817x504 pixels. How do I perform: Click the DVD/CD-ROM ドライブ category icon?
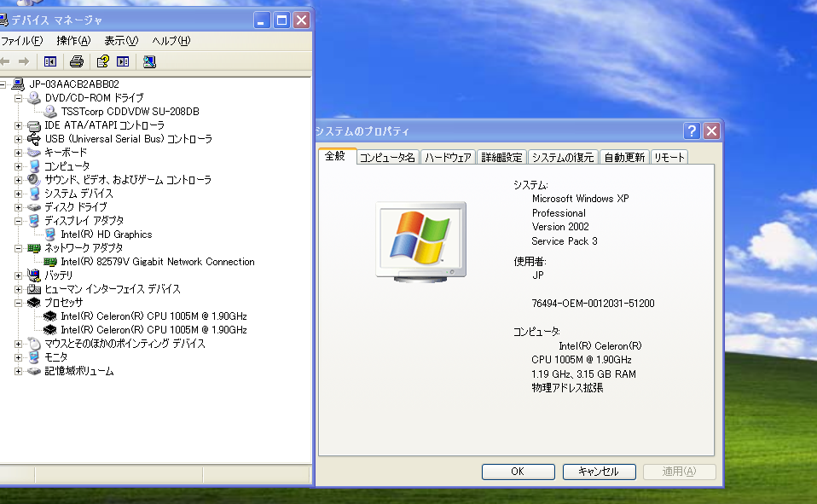click(x=34, y=97)
